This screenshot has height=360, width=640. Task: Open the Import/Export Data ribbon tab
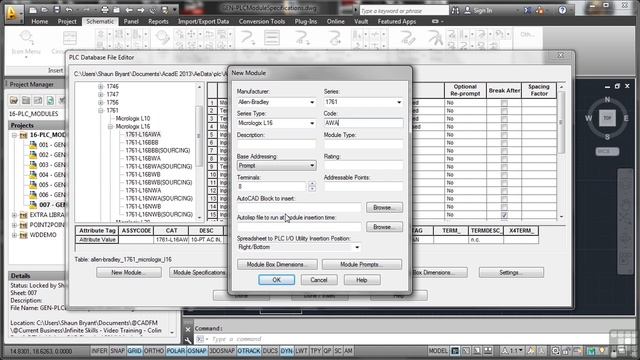point(203,22)
